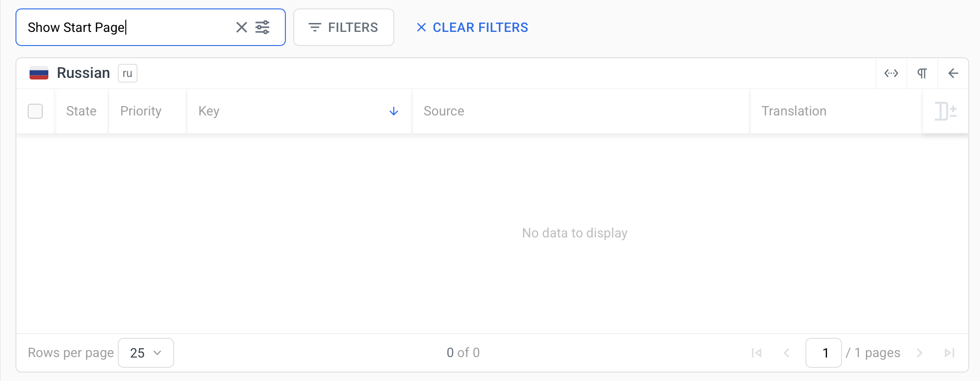Go to the first page

tap(756, 353)
